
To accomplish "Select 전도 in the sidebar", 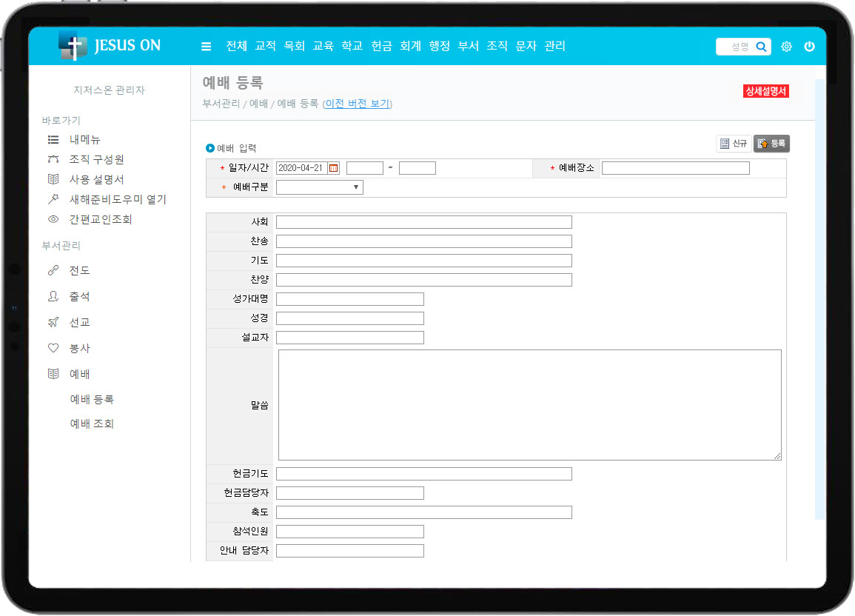I will [x=79, y=271].
